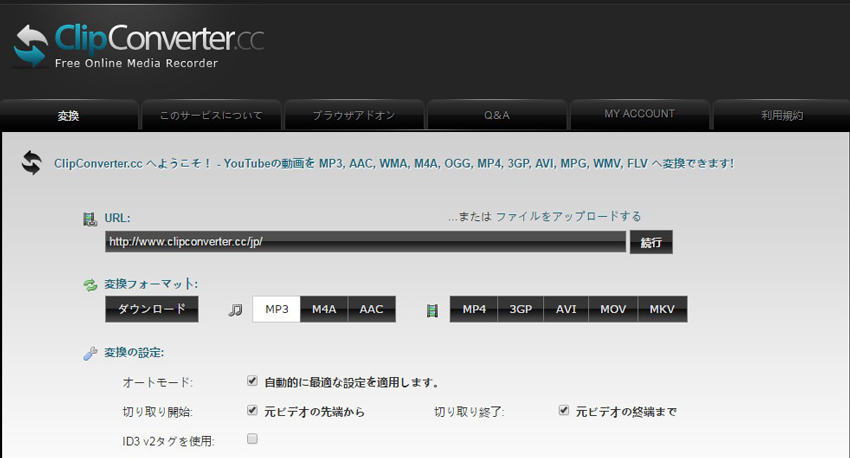Click the 元ビデオの先端から label
This screenshot has height=458, width=850.
click(x=314, y=412)
